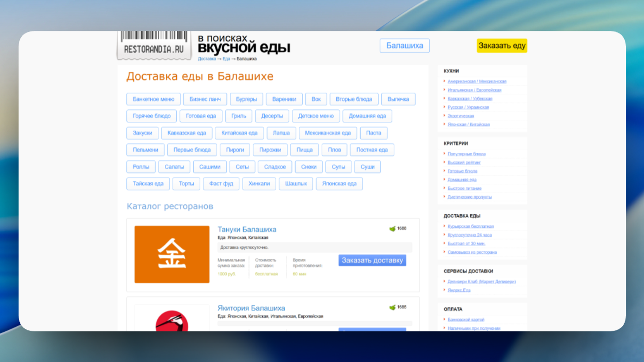Open Деливери Клаб (Маркет Деливери) link
The width and height of the screenshot is (644, 362).
482,282
